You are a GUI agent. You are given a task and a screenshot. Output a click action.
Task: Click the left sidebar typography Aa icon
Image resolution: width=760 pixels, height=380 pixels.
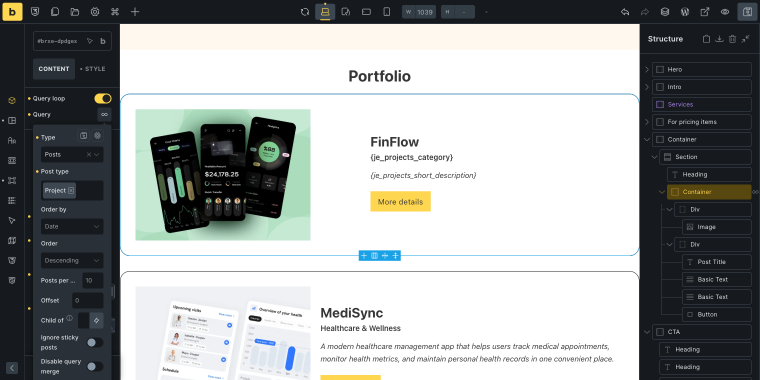click(x=12, y=141)
